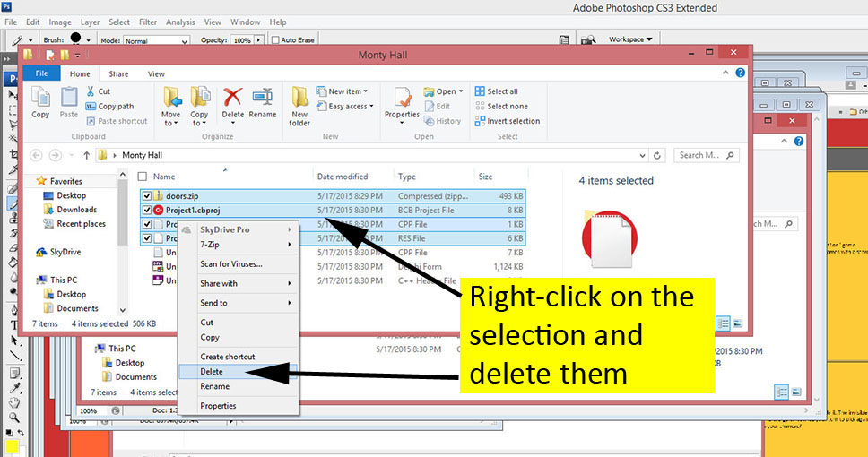This screenshot has height=457, width=868.
Task: Enable the Auto Erase checkbox in Photoshop
Action: 275,39
